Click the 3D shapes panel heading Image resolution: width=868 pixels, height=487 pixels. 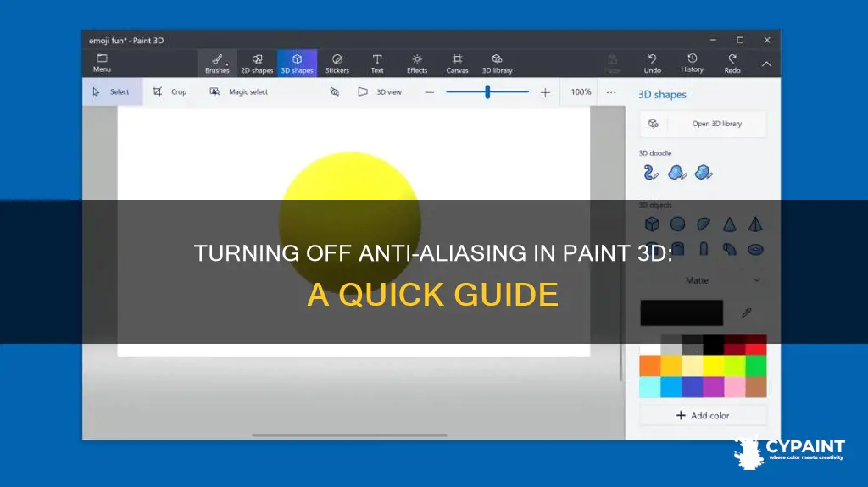[662, 95]
